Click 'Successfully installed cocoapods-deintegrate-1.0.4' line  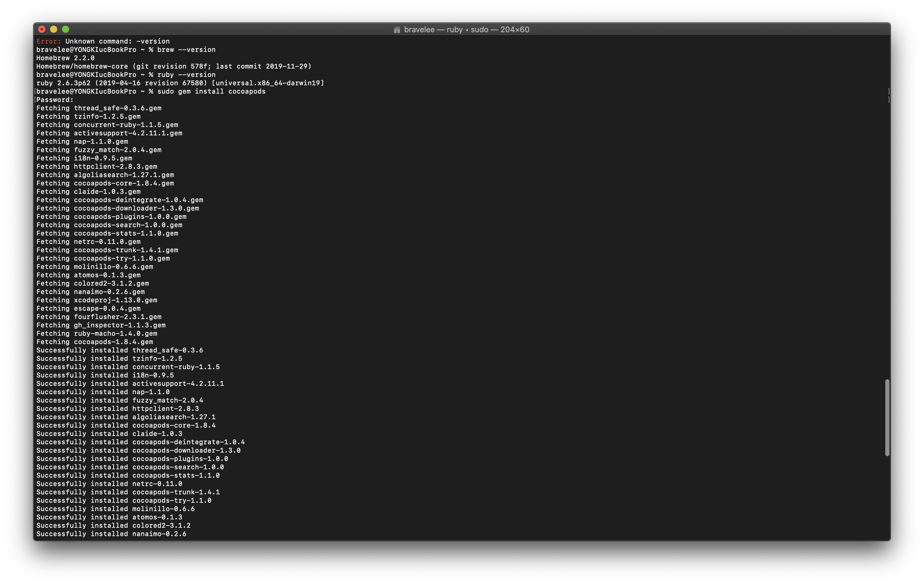[140, 442]
